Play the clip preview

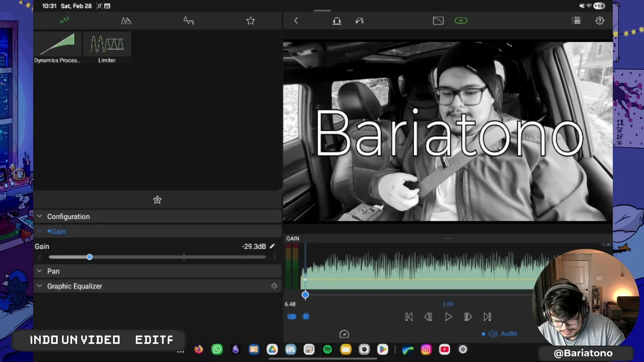coord(448,317)
